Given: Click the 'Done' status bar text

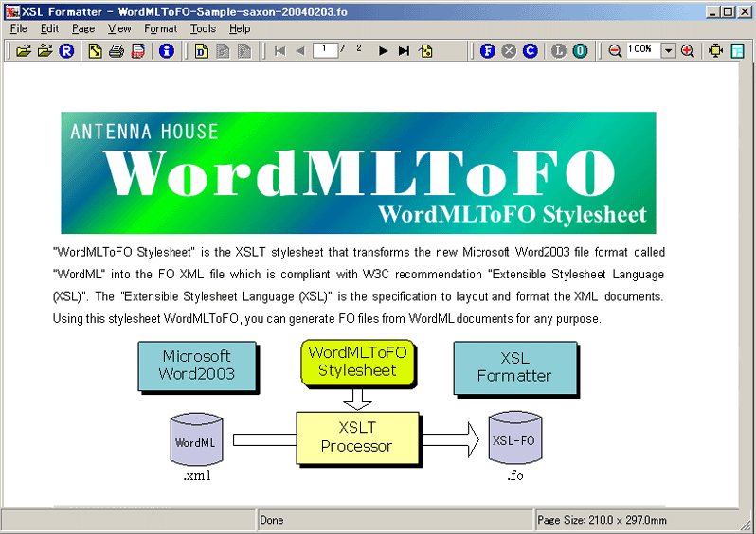Looking at the screenshot, I should click(x=272, y=520).
